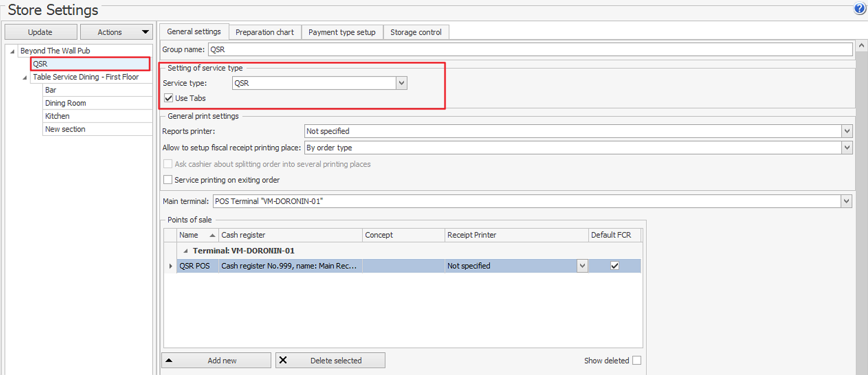Click the Name column sort arrow

click(x=212, y=235)
